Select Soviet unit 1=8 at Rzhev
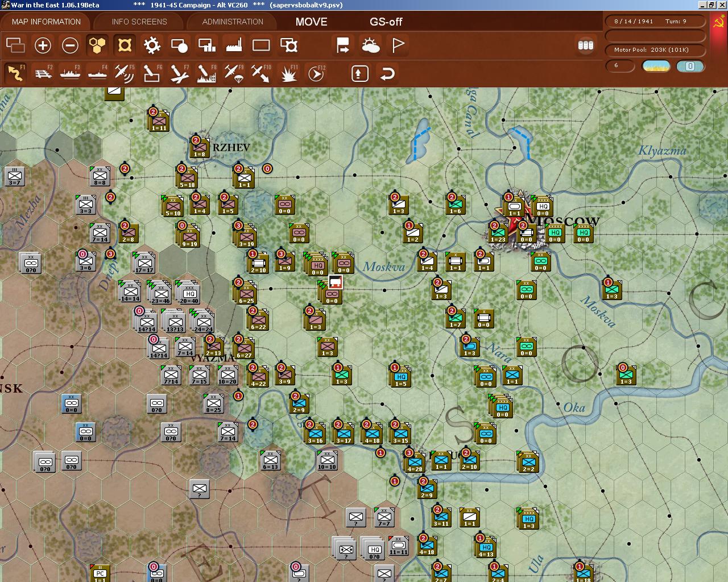 pos(200,148)
